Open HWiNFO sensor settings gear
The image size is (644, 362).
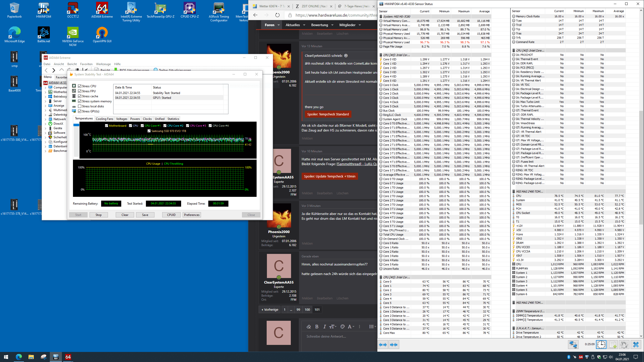click(x=624, y=345)
